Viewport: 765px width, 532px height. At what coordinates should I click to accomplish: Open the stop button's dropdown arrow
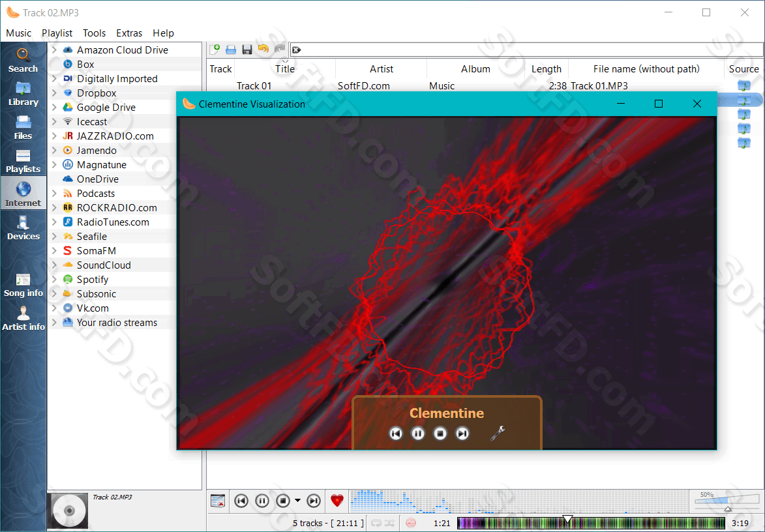tap(297, 501)
